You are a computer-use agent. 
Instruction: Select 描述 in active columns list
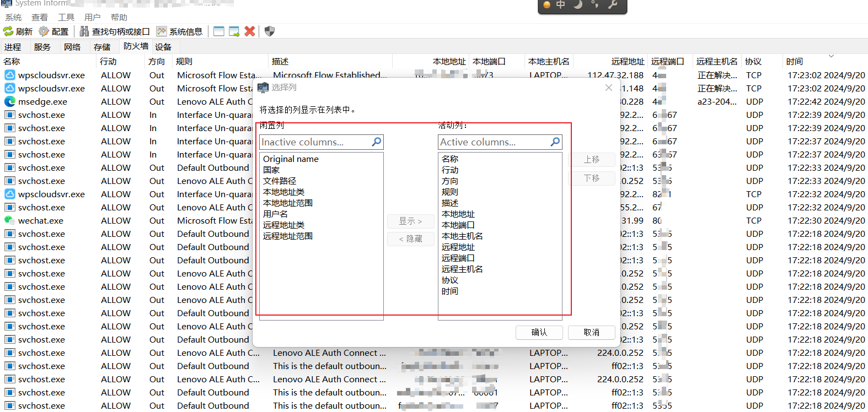coord(450,203)
